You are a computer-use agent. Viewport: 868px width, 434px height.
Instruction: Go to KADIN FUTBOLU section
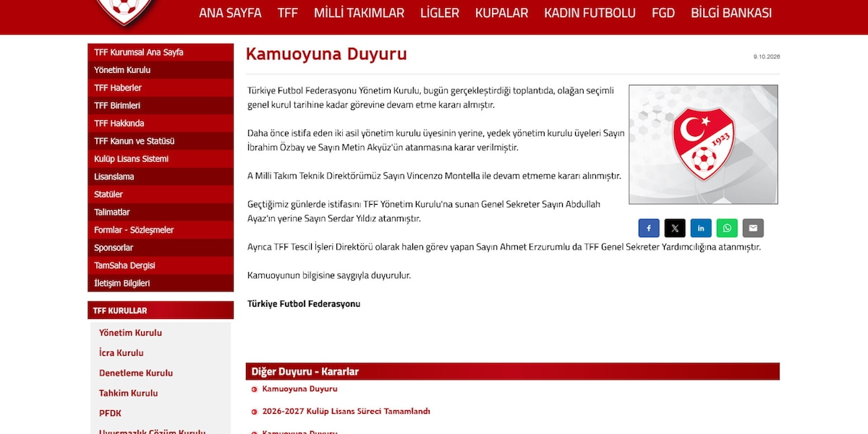[x=590, y=13]
